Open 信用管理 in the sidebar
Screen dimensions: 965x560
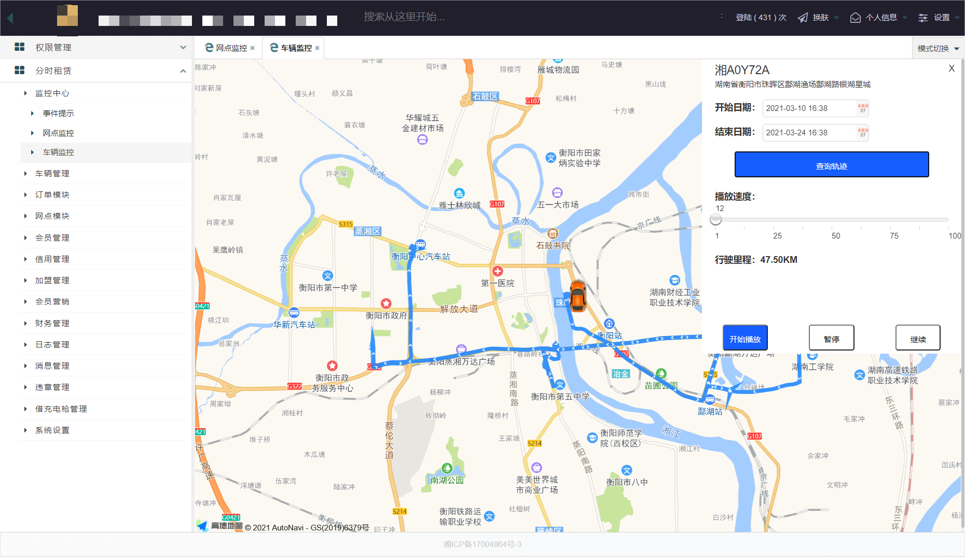pyautogui.click(x=52, y=259)
